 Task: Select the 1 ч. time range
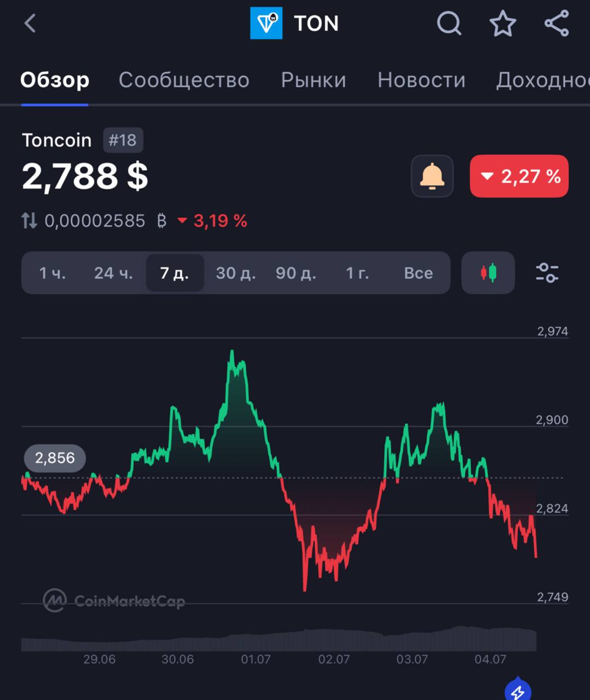(x=53, y=273)
